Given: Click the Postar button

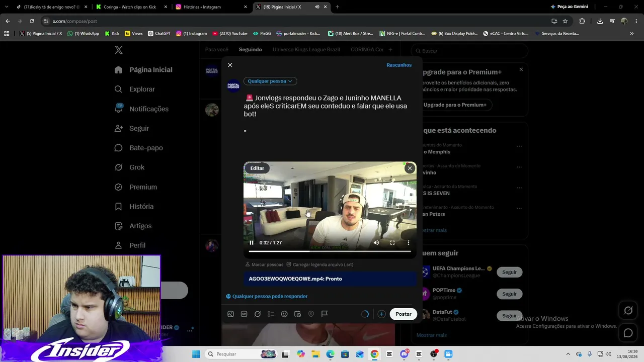Looking at the screenshot, I should 404,314.
